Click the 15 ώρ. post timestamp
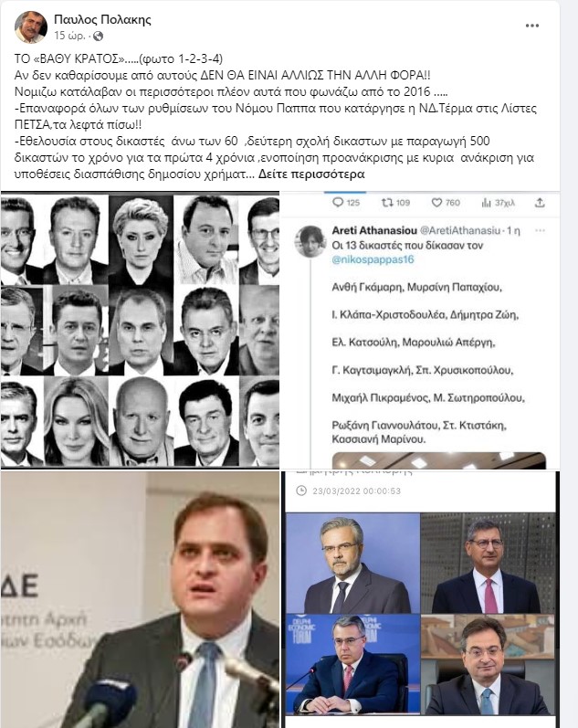Screen dimensions: 578x728 (69, 36)
